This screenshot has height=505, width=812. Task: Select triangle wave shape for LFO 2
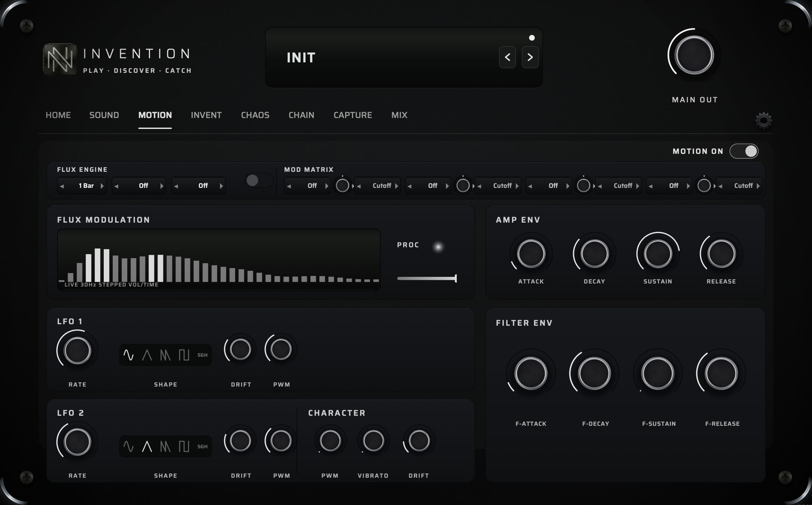coord(147,446)
